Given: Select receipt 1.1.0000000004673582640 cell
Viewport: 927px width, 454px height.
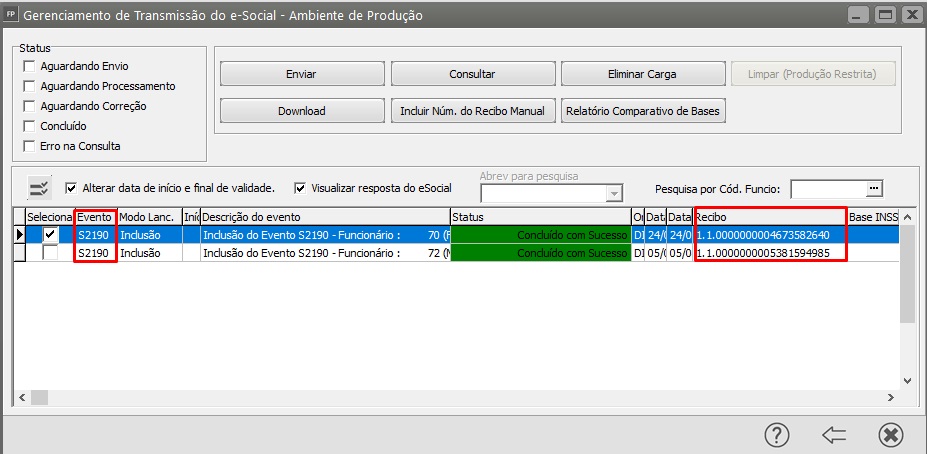Looking at the screenshot, I should (x=770, y=235).
